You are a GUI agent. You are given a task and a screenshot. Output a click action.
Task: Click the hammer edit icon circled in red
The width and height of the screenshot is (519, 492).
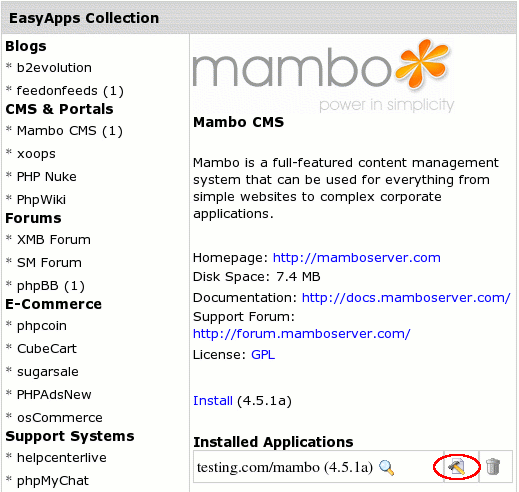[x=456, y=466]
